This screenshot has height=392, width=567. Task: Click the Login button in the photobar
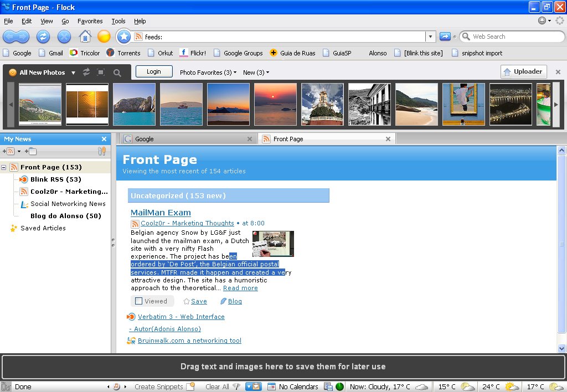[154, 71]
